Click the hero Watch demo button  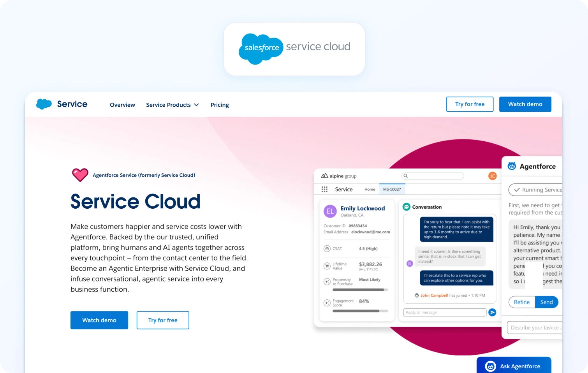[x=99, y=320]
